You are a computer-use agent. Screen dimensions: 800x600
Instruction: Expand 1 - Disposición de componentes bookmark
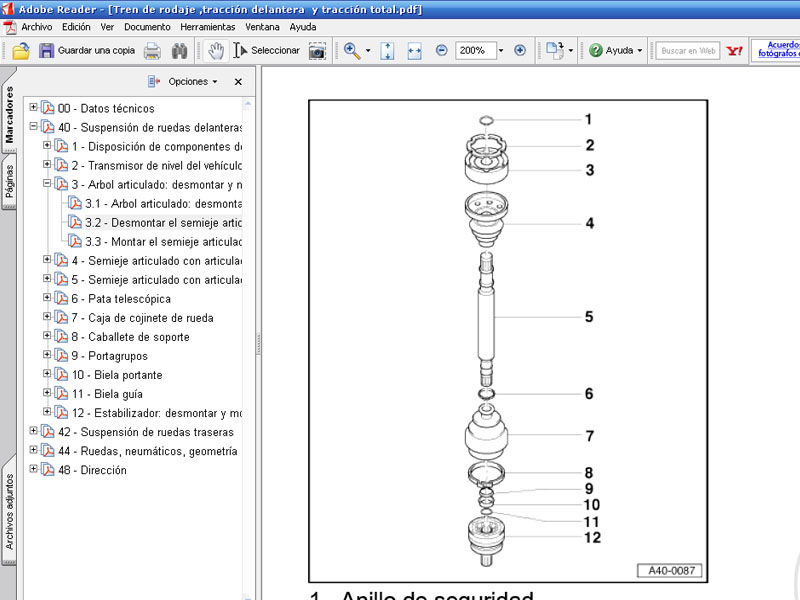point(47,145)
